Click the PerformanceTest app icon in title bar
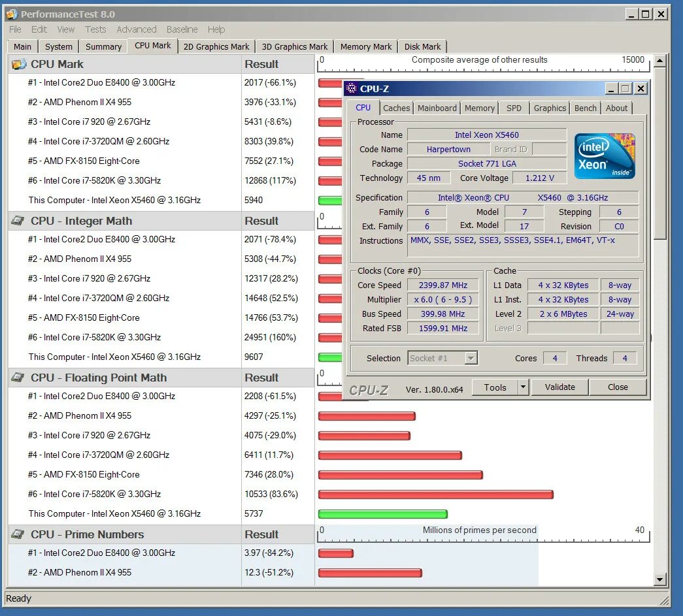The width and height of the screenshot is (683, 616). [x=12, y=14]
